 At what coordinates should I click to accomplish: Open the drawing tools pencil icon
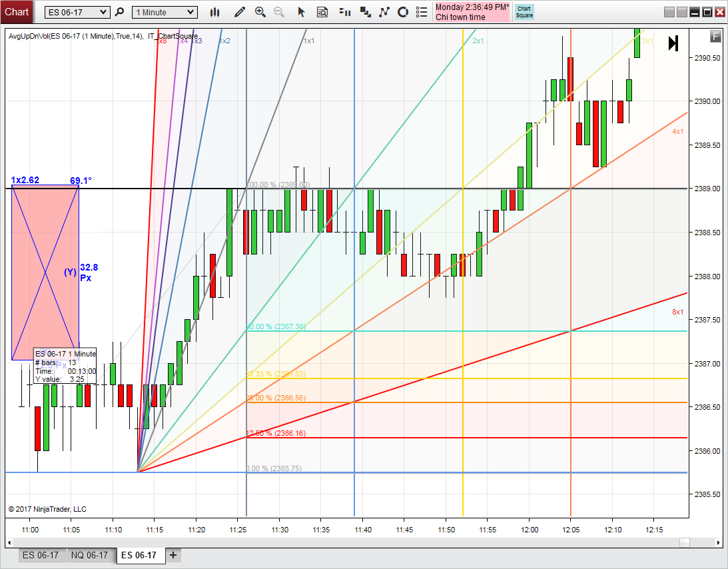tap(240, 13)
